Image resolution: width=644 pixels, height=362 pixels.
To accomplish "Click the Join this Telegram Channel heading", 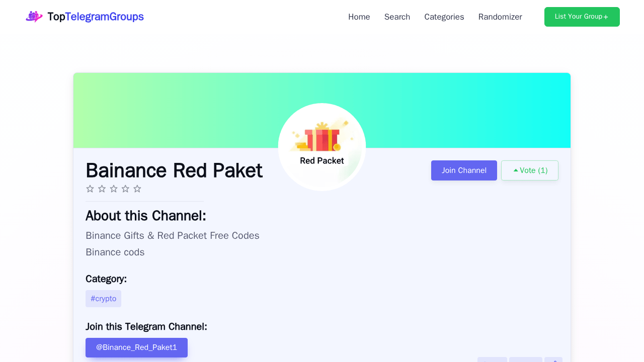I will [x=146, y=327].
